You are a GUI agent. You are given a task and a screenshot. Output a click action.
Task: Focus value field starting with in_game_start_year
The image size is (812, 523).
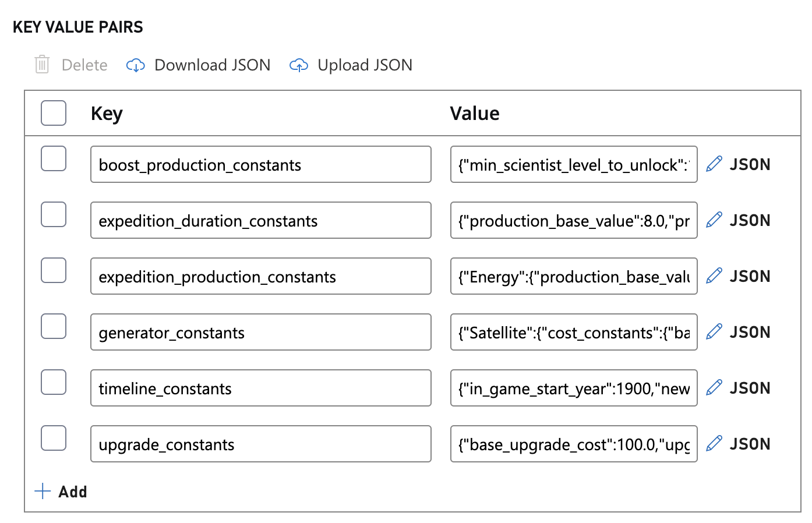pos(573,388)
